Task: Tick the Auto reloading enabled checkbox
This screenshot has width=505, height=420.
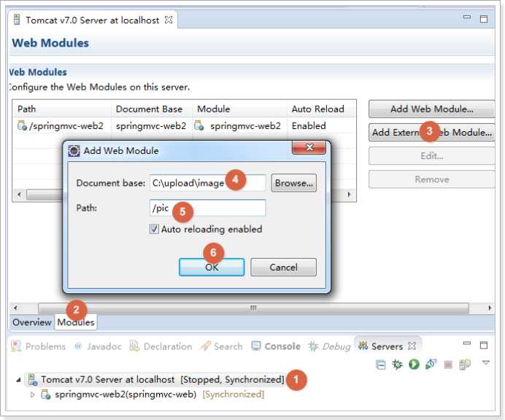Action: (154, 229)
